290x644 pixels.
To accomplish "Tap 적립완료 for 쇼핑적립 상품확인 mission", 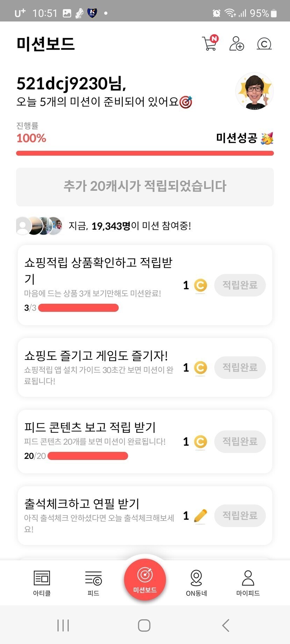I will 240,285.
